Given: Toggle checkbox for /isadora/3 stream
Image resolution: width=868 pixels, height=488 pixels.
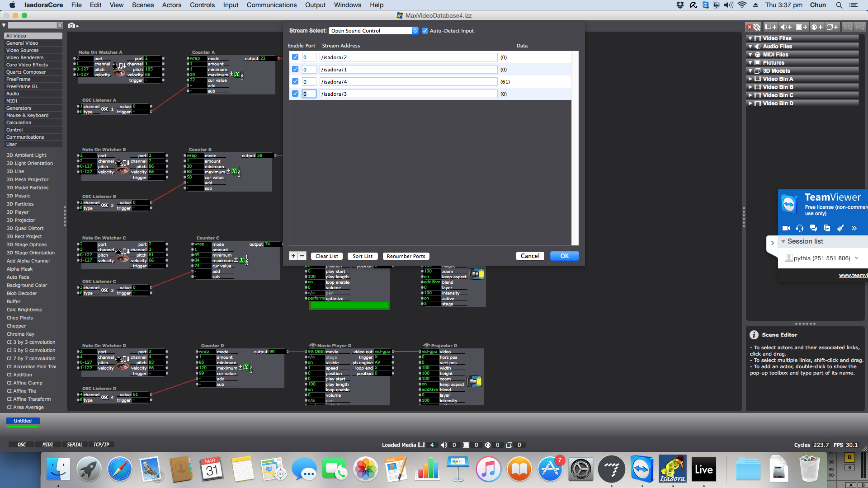Looking at the screenshot, I should click(294, 94).
